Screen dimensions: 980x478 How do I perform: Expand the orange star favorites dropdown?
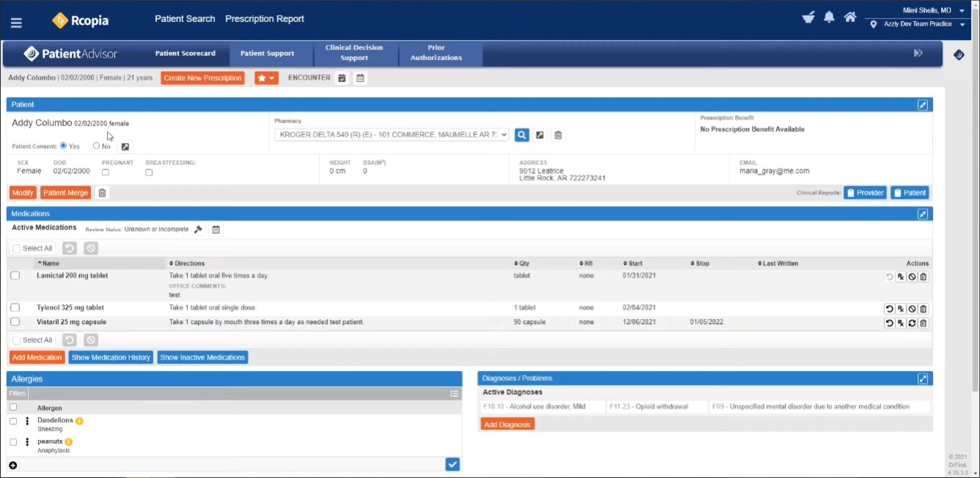pyautogui.click(x=266, y=78)
